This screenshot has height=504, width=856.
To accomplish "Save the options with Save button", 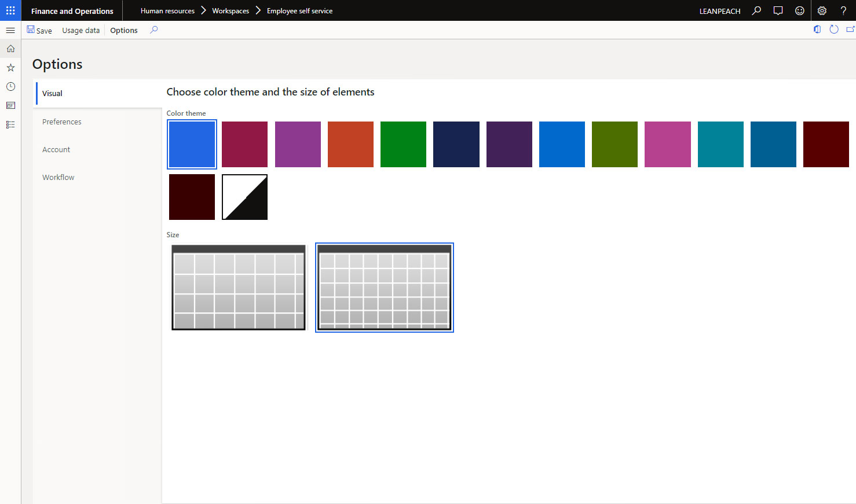I will [39, 30].
